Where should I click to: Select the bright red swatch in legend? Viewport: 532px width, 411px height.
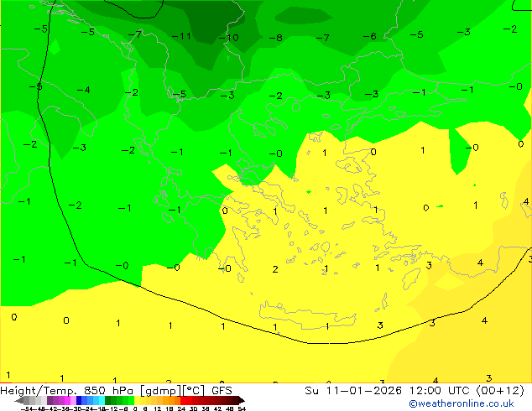tap(184, 400)
